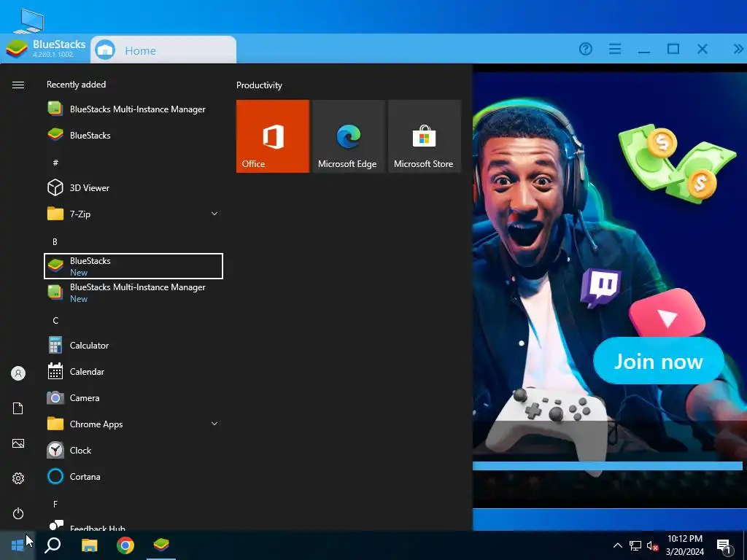Open the Microsoft Store tile

425,136
